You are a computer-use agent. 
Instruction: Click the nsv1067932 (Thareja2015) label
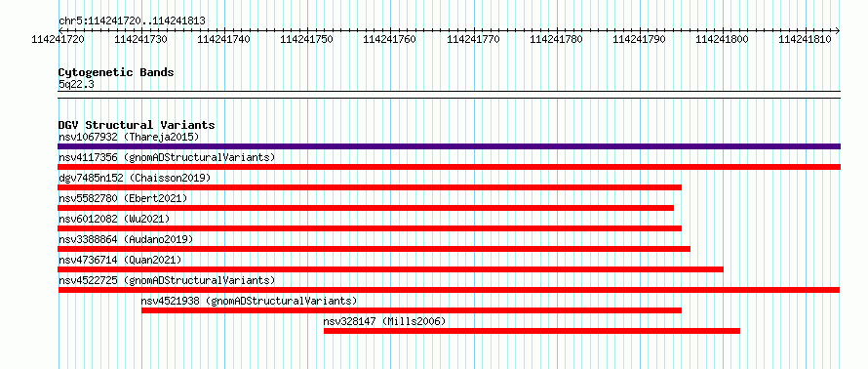pos(129,137)
